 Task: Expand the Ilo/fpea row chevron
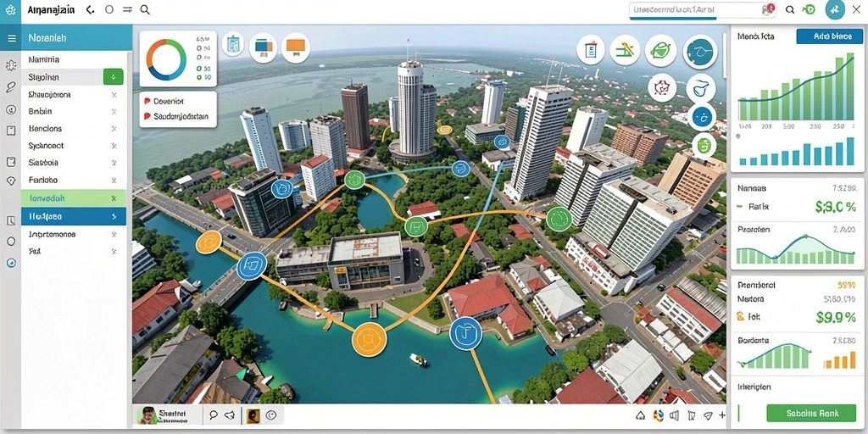(x=114, y=216)
